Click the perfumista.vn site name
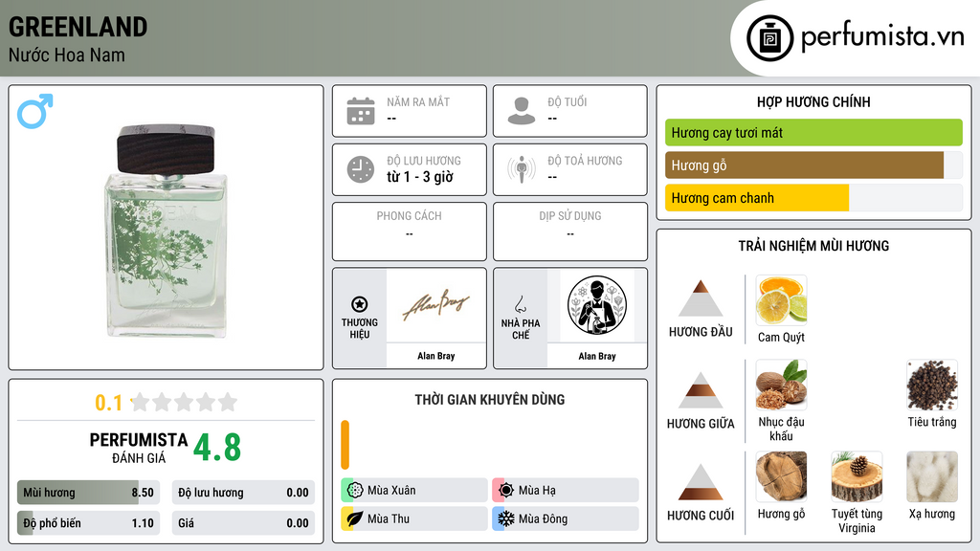980x551 pixels. coord(882,37)
